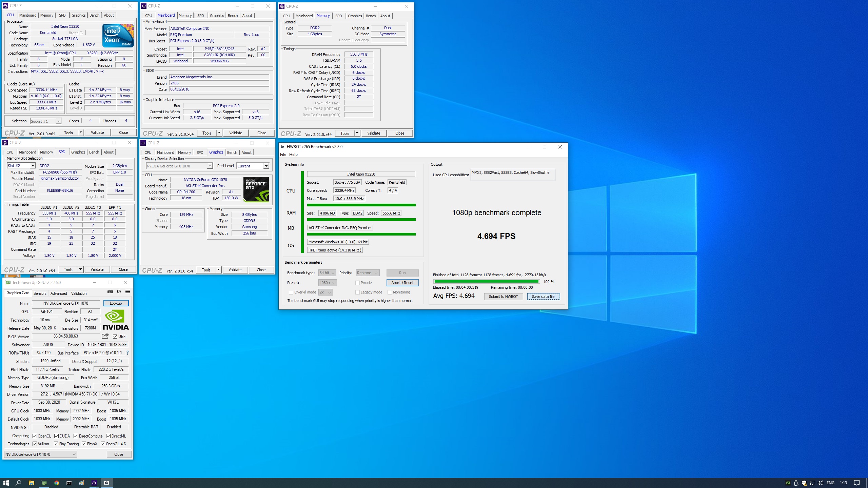Toggle the Vulkan checkbox
The image size is (868, 488).
point(35,444)
